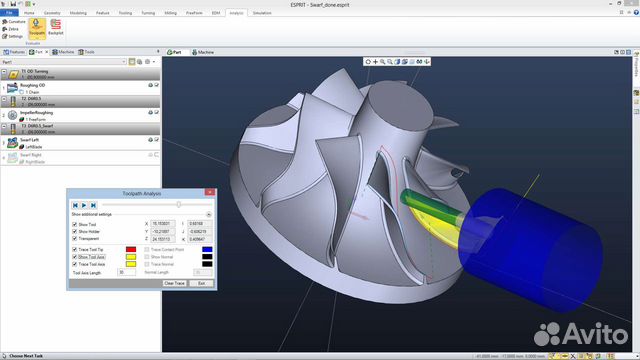Click the Exit button in Toolpath Analysis

pos(201,283)
